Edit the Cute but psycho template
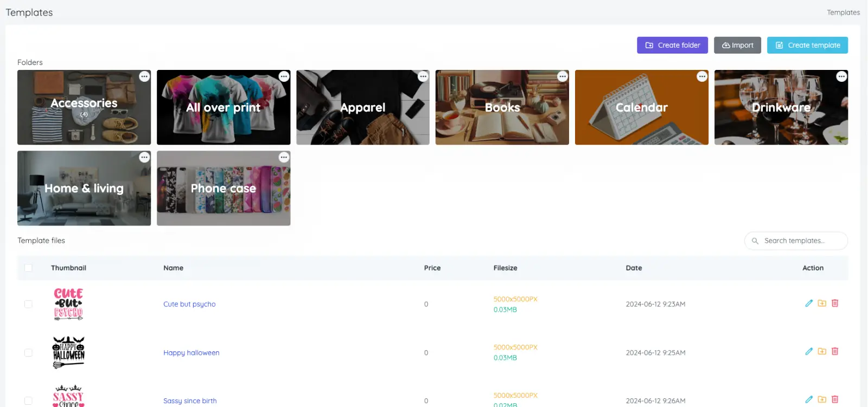This screenshot has width=868, height=407. pyautogui.click(x=809, y=303)
